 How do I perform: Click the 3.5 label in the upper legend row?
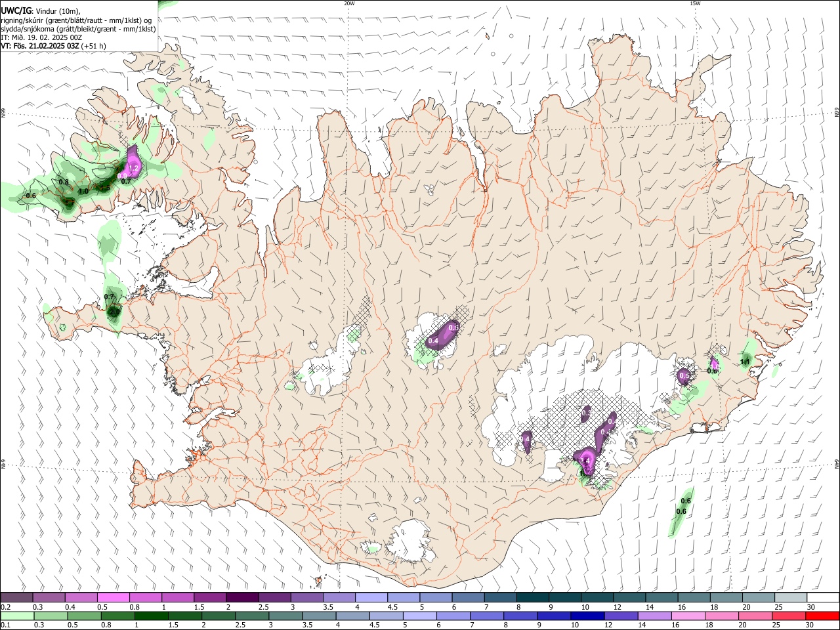pyautogui.click(x=327, y=607)
